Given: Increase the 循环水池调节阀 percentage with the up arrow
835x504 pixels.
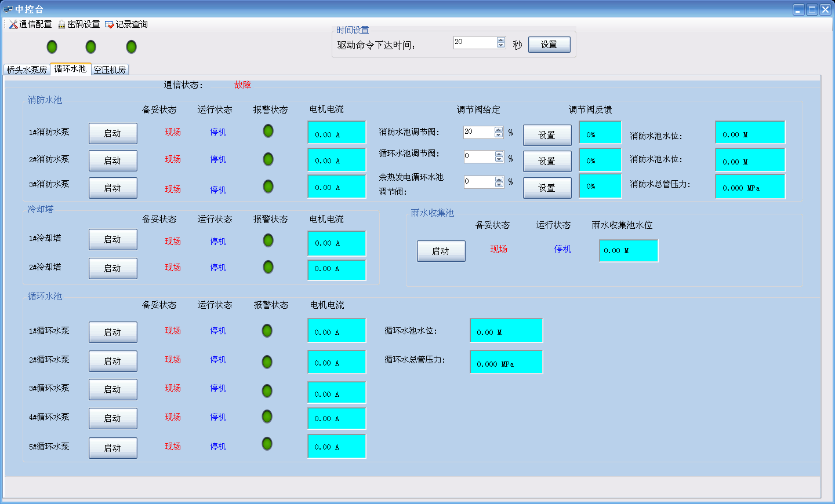Looking at the screenshot, I should pyautogui.click(x=499, y=154).
